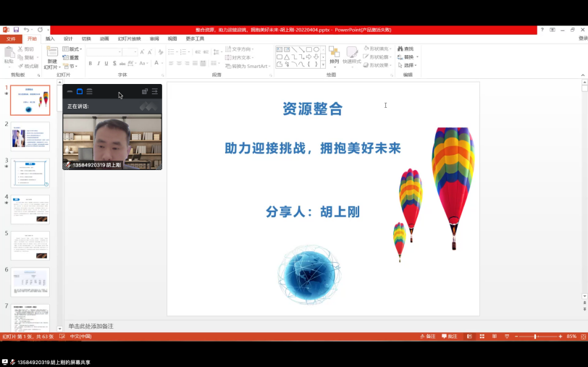Select slide 2 thumbnail in slide panel
588x367 pixels.
(x=30, y=135)
